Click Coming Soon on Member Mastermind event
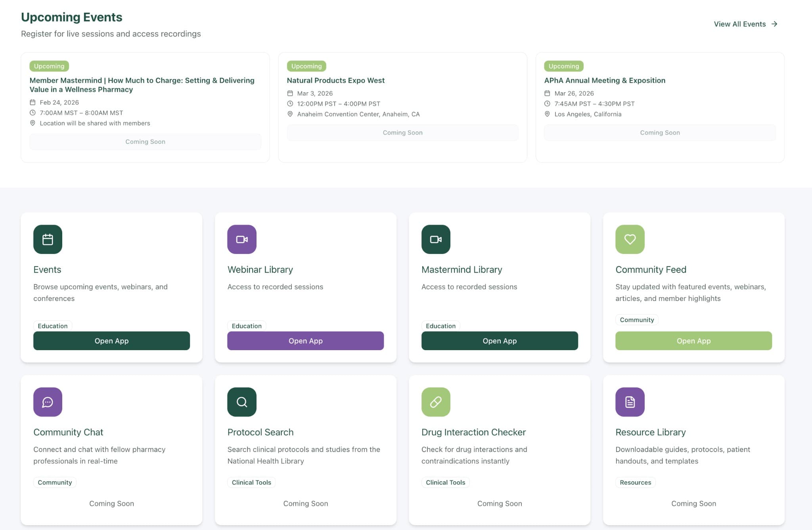The width and height of the screenshot is (812, 530). click(x=145, y=141)
